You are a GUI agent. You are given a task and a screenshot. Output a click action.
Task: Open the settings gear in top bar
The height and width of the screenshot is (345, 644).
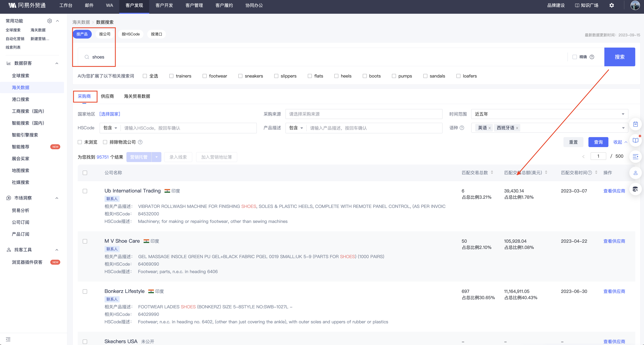click(612, 5)
